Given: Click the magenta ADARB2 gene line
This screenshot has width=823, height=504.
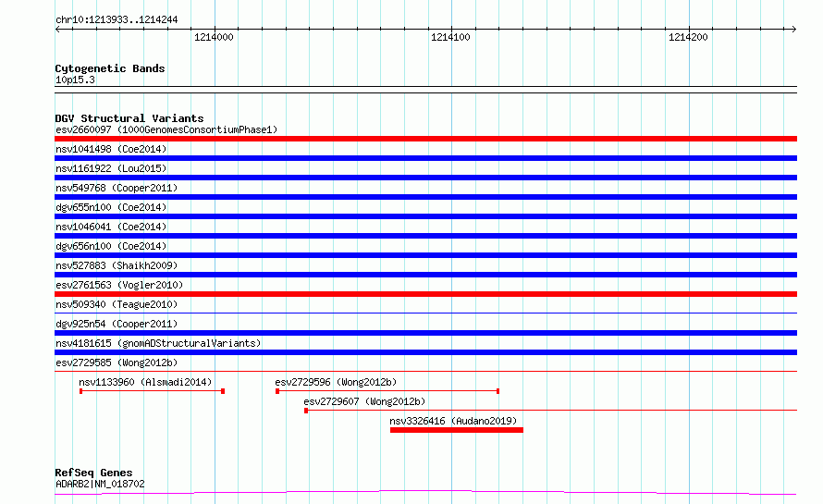Looking at the screenshot, I should coord(425,493).
